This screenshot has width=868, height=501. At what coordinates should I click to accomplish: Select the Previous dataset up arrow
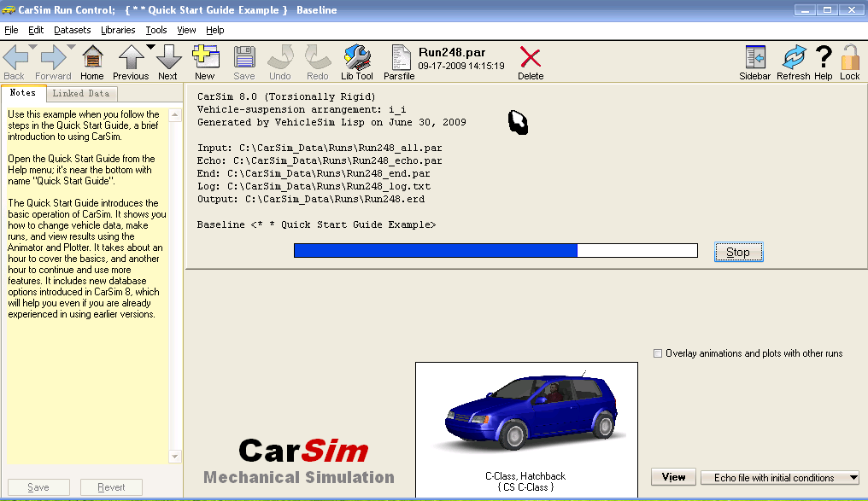[131, 57]
